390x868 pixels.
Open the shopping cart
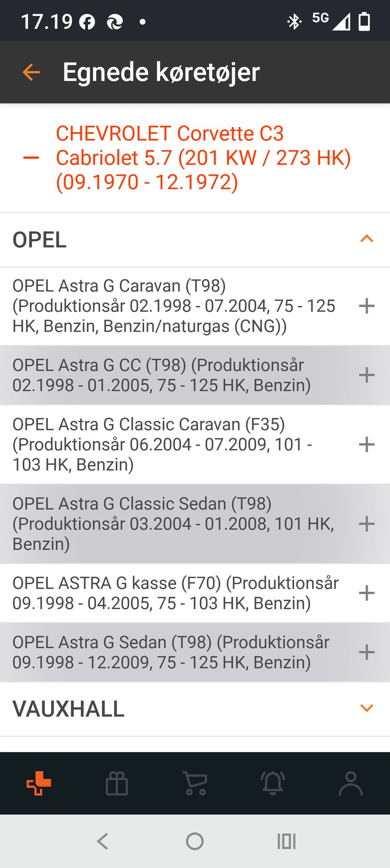[x=195, y=783]
